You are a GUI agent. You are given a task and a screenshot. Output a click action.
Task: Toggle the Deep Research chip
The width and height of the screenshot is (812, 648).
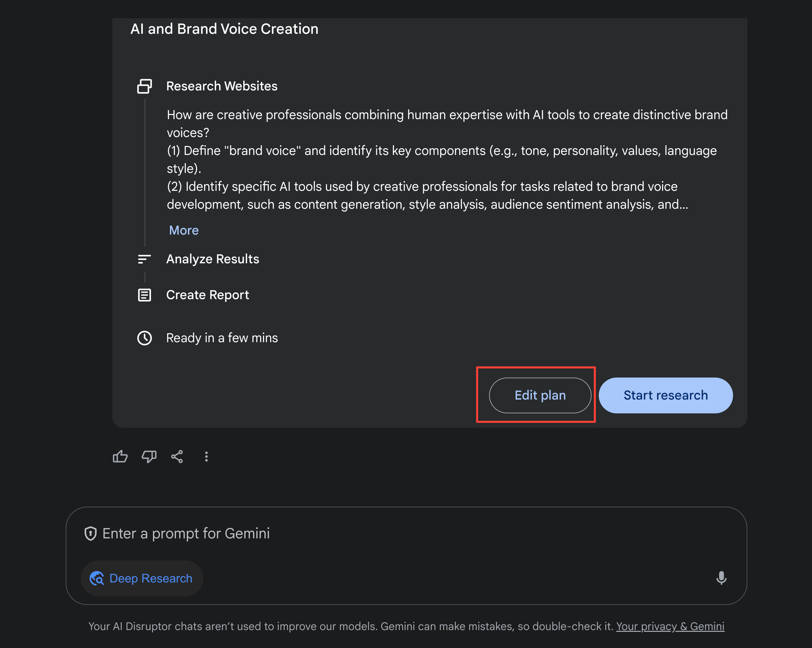coord(142,578)
